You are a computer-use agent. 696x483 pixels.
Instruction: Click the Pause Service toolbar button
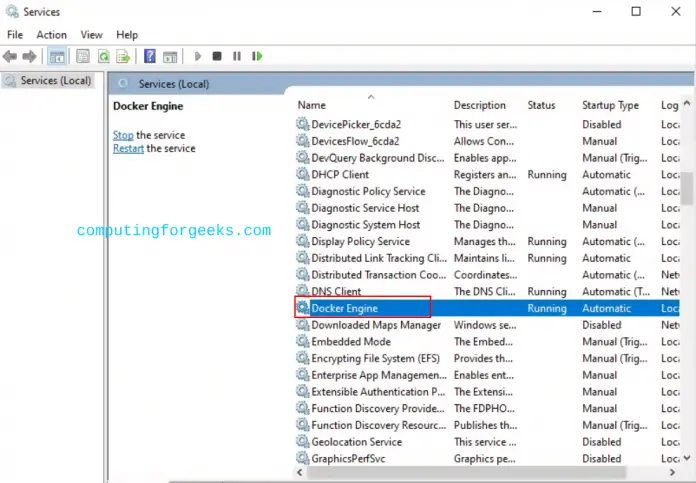point(237,57)
